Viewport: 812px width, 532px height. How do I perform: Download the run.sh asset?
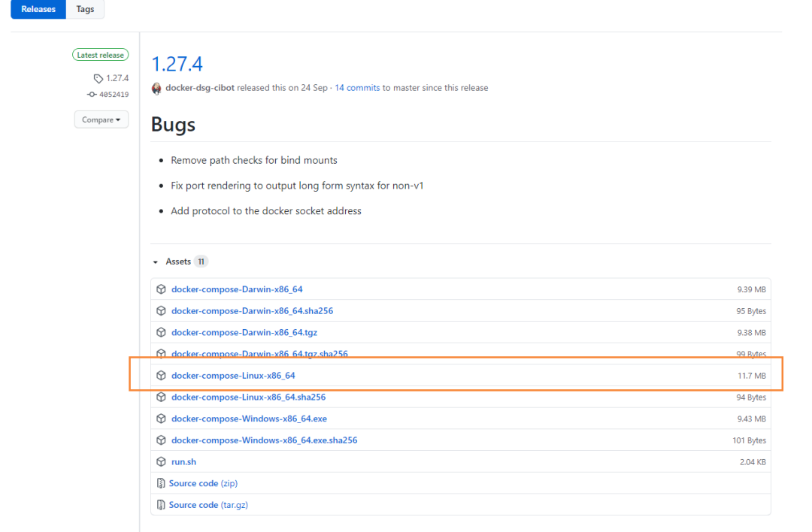(184, 462)
